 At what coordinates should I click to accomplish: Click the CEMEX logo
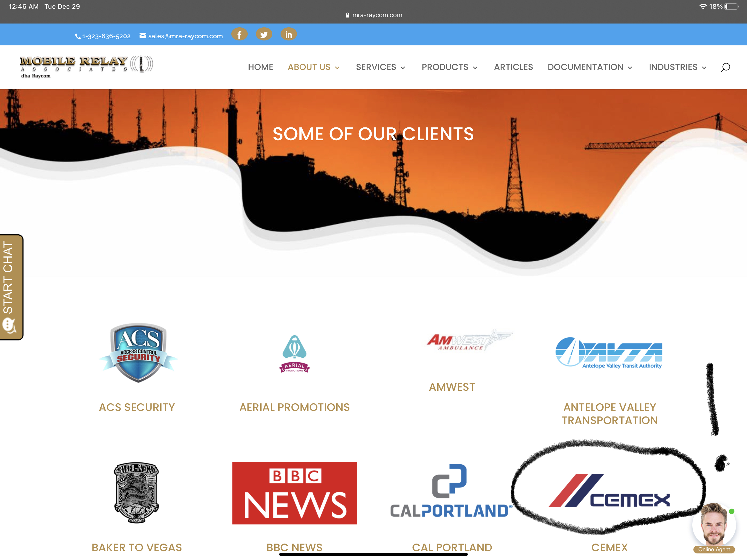[x=609, y=491]
